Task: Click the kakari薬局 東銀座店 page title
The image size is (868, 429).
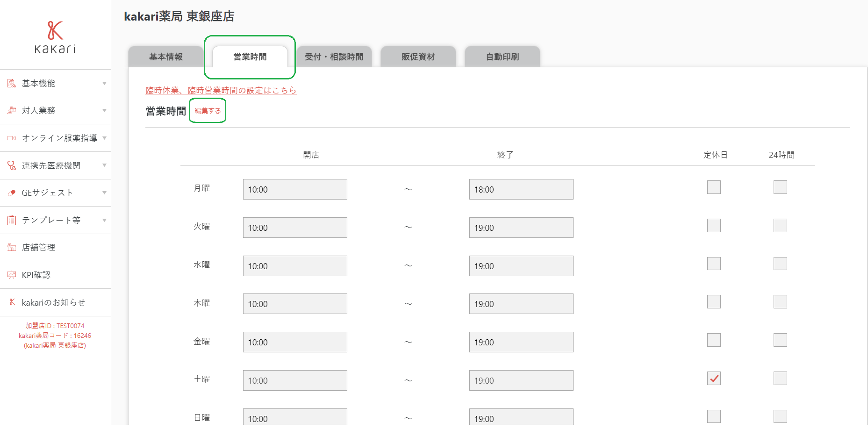Action: (179, 16)
